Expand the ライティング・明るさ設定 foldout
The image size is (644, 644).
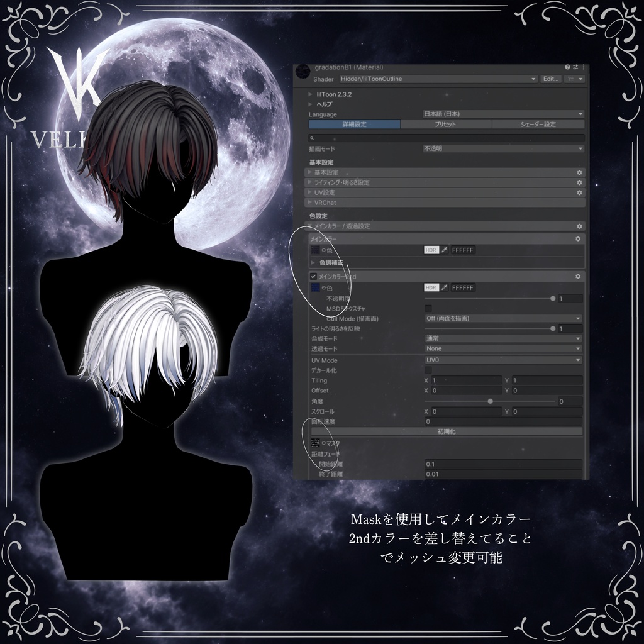coord(445,182)
